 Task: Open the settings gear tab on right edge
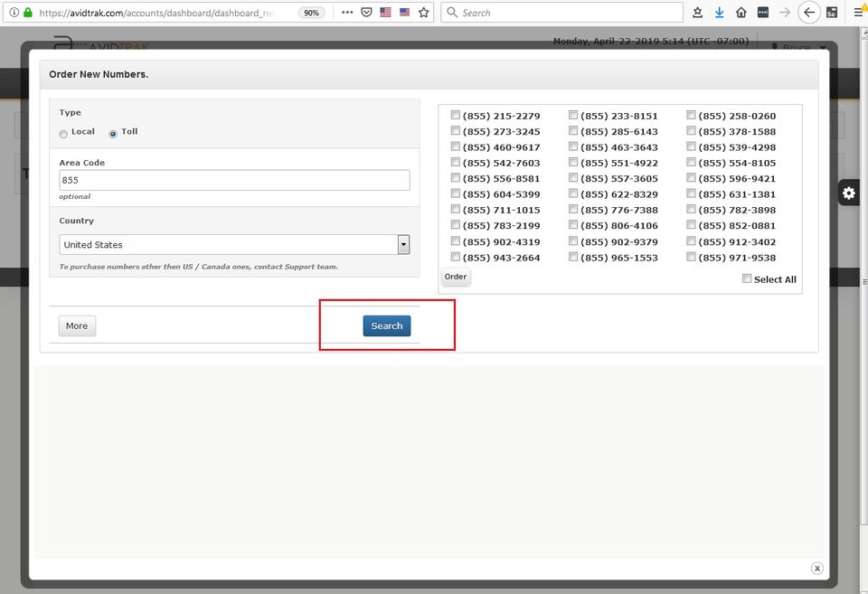pos(848,193)
